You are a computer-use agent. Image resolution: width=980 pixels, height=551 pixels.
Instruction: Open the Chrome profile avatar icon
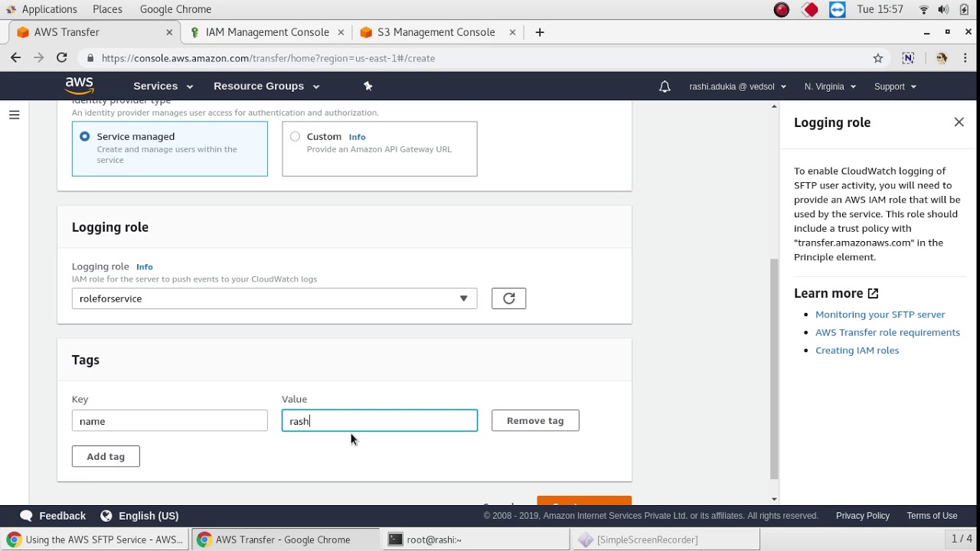(942, 58)
